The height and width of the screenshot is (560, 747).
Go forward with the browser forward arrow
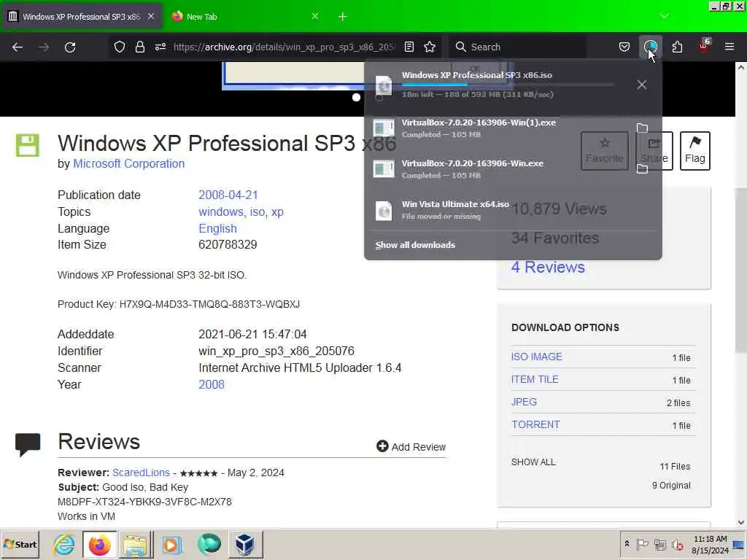44,47
